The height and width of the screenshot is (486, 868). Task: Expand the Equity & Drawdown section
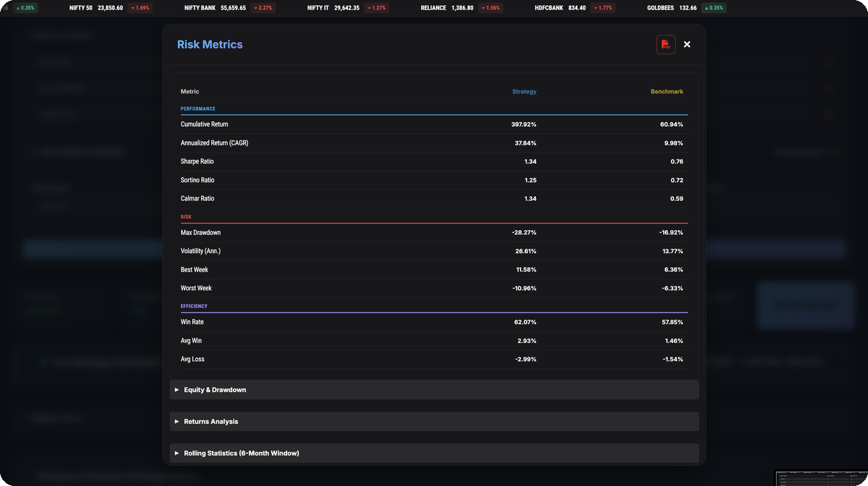tap(434, 390)
